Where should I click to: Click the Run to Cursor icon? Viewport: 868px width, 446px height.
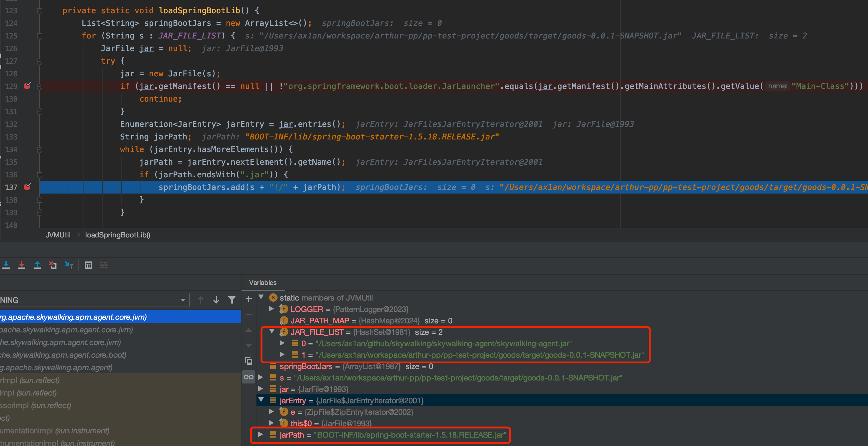pyautogui.click(x=69, y=265)
